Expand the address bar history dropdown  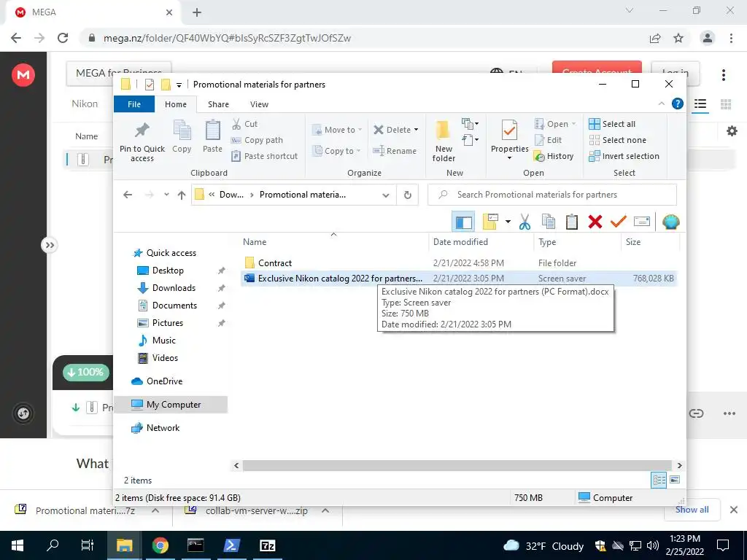(386, 195)
